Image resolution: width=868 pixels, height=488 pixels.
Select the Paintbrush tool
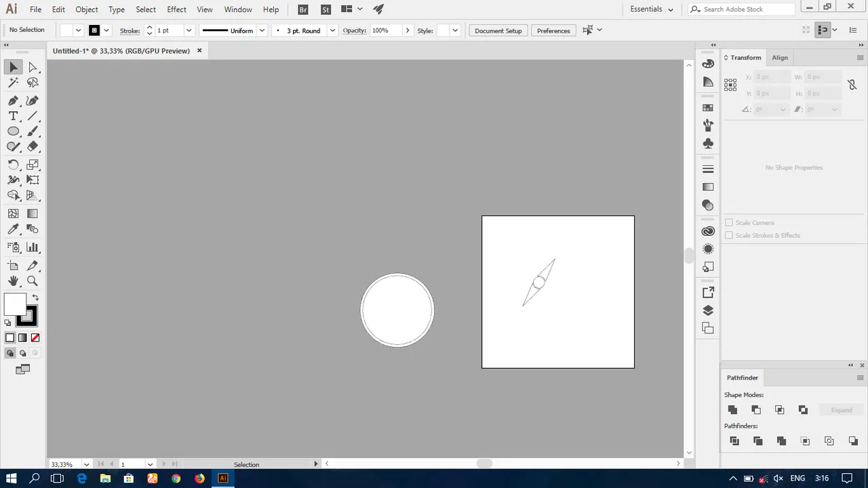[33, 131]
